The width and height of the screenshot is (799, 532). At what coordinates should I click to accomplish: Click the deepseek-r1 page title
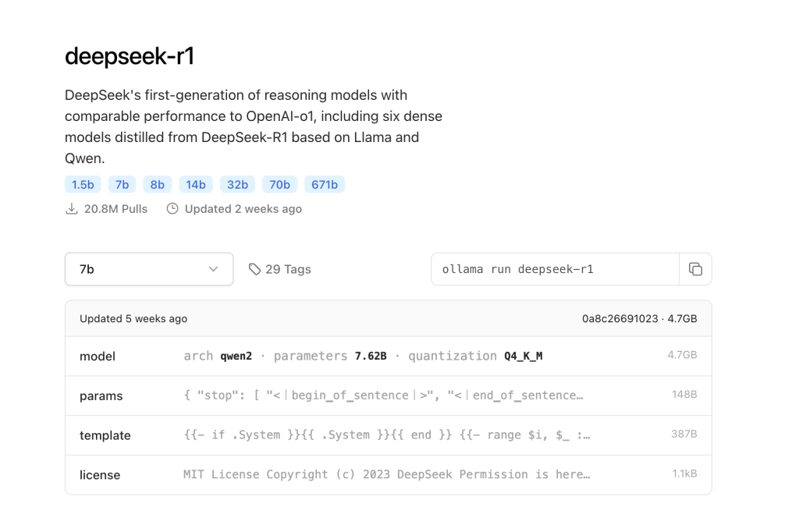point(129,56)
